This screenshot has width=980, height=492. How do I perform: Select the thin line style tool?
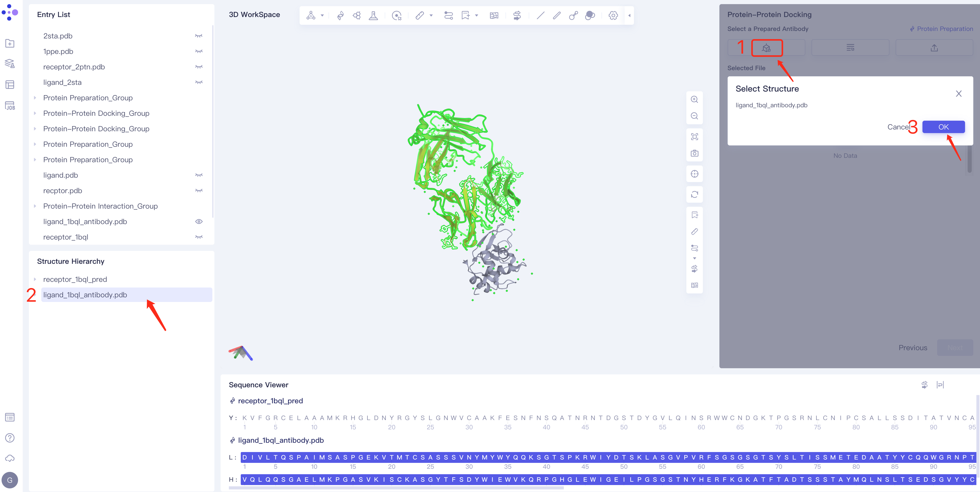[x=540, y=15]
